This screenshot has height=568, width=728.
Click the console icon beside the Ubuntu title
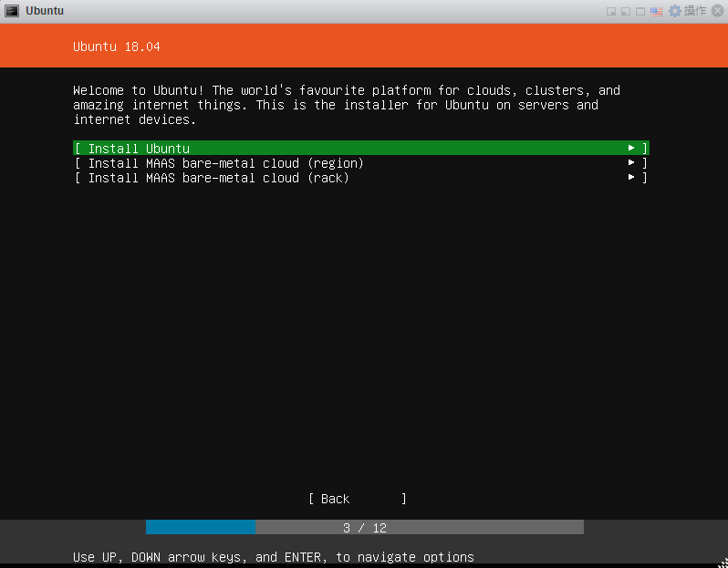tap(11, 11)
